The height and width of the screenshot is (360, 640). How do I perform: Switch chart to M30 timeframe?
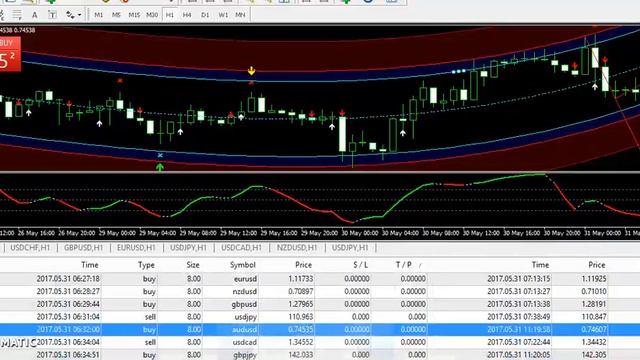pyautogui.click(x=152, y=15)
